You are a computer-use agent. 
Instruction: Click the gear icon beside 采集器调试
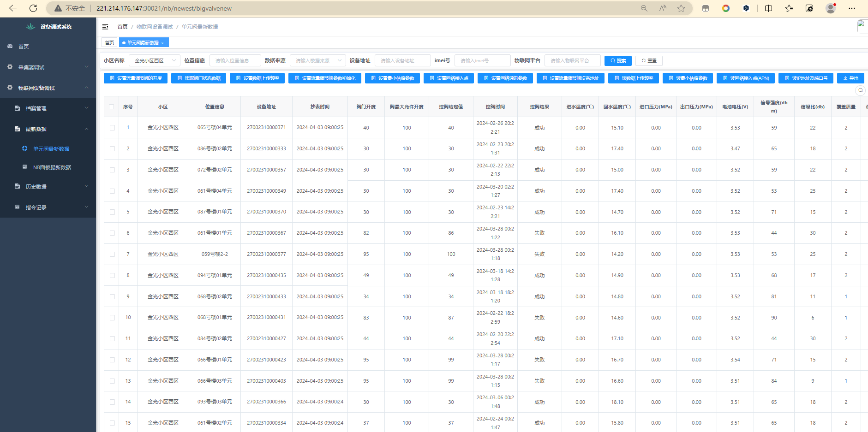coord(10,67)
